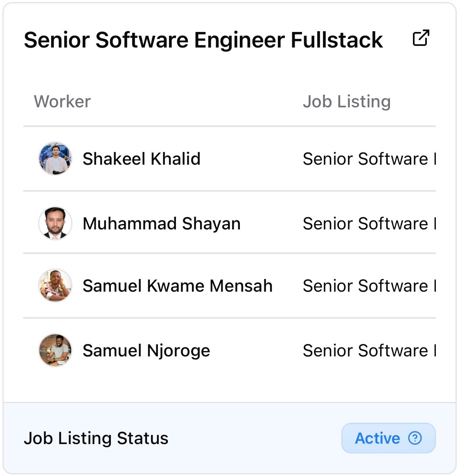Click the Job Listing Status label
Viewport: 460px width, 476px height.
(96, 438)
